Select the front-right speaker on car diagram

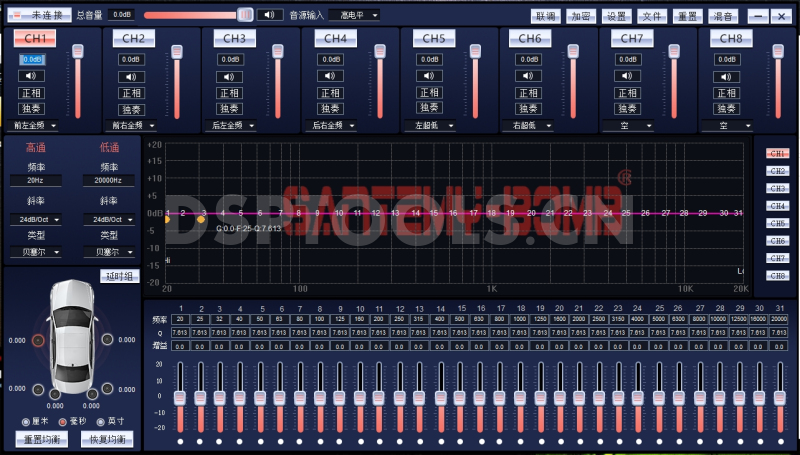tap(107, 339)
